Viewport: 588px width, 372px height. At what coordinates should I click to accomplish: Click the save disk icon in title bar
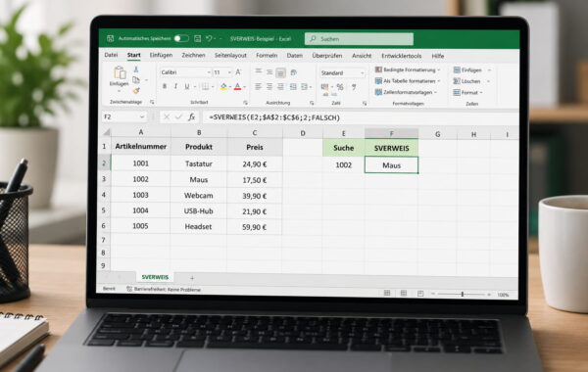coord(198,38)
